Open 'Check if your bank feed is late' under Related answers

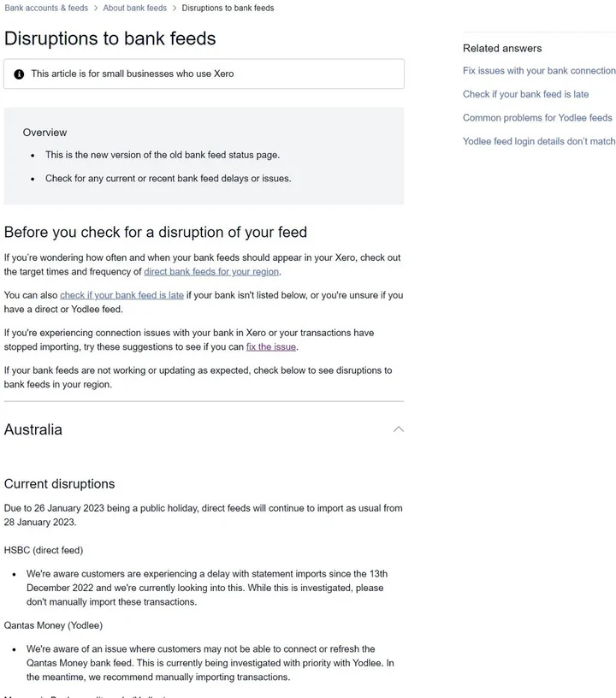(x=525, y=94)
